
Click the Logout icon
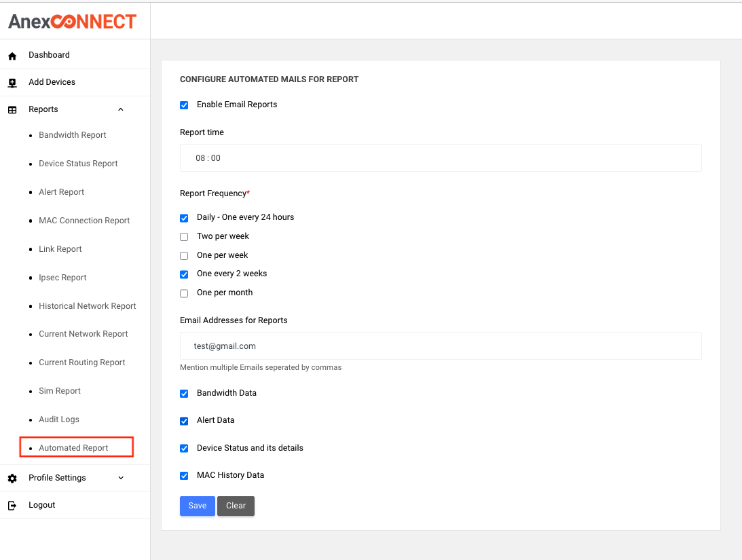point(12,506)
